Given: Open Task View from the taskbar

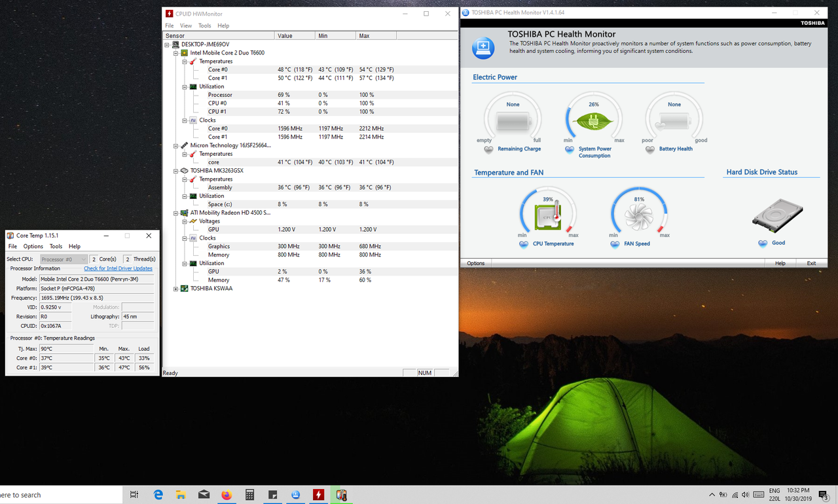Looking at the screenshot, I should tap(134, 495).
